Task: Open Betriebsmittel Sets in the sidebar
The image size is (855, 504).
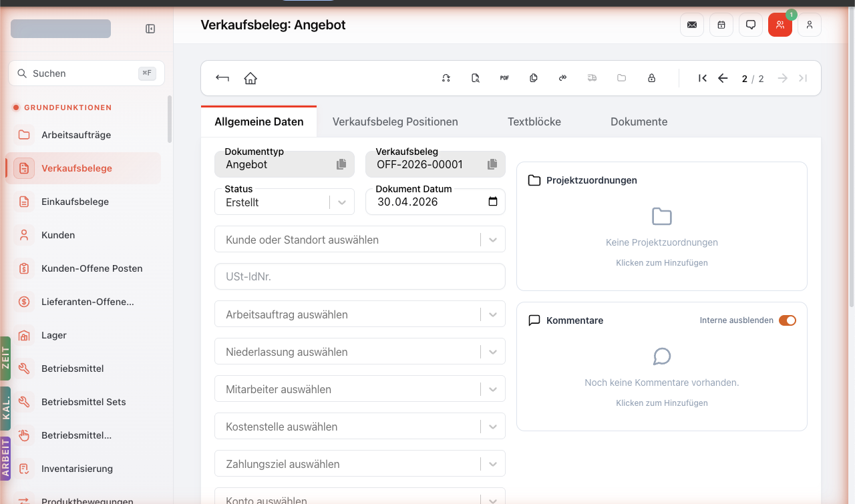Action: pos(83,402)
